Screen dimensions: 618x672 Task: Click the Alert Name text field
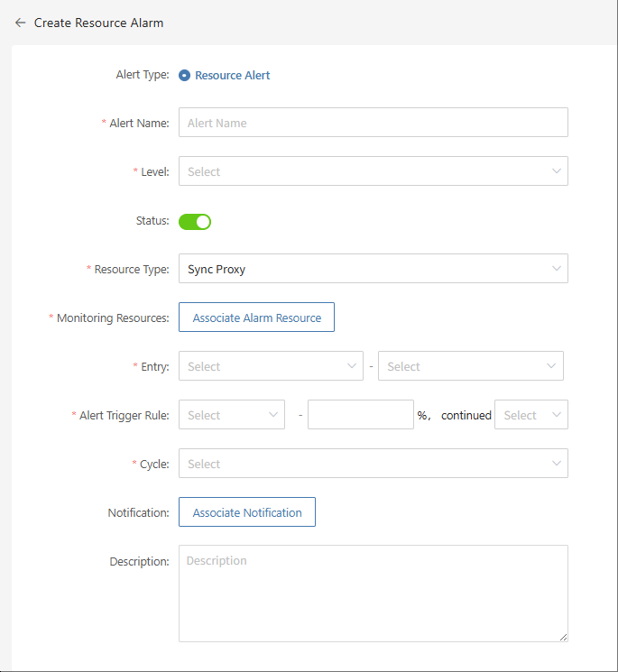(x=374, y=123)
